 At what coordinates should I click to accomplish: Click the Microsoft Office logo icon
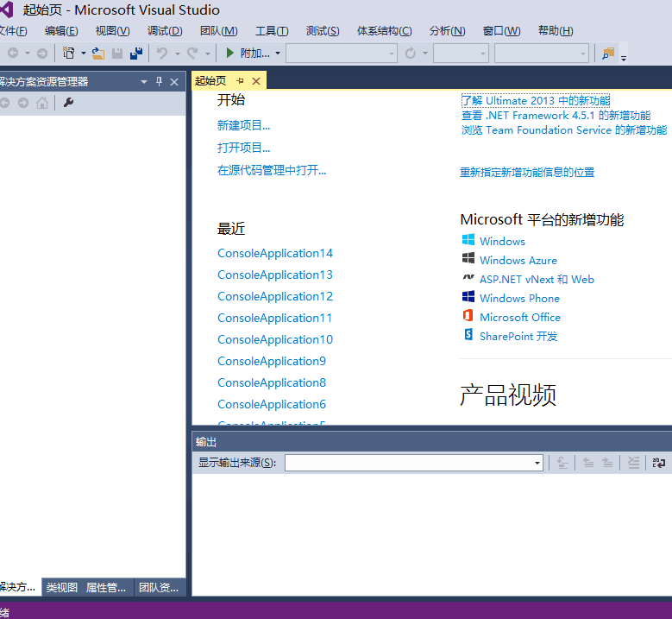tap(468, 315)
